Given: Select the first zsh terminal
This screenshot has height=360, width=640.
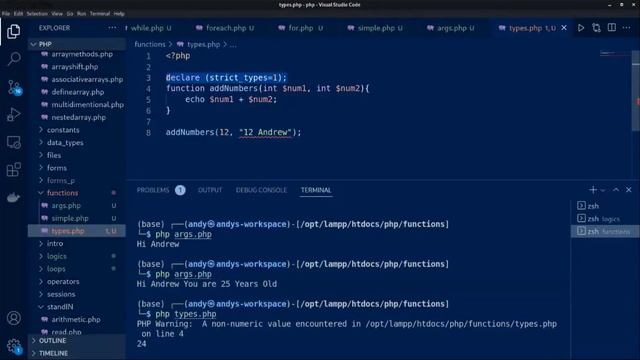Looking at the screenshot, I should tap(605, 206).
